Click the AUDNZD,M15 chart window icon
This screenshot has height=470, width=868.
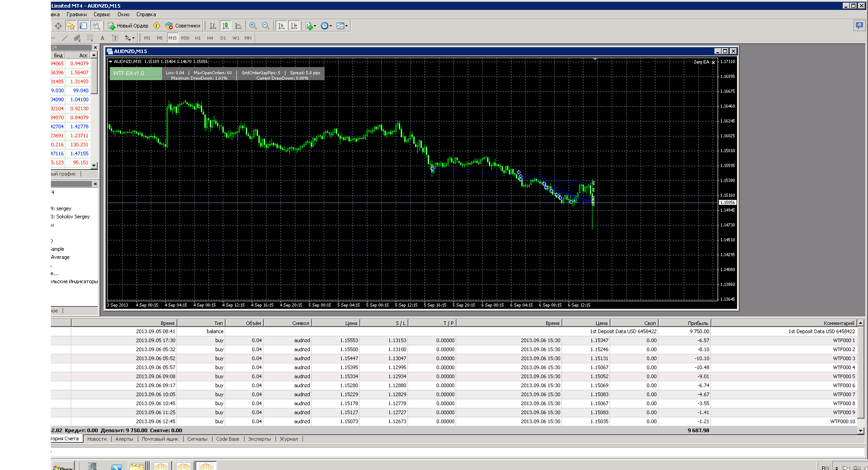coord(109,51)
